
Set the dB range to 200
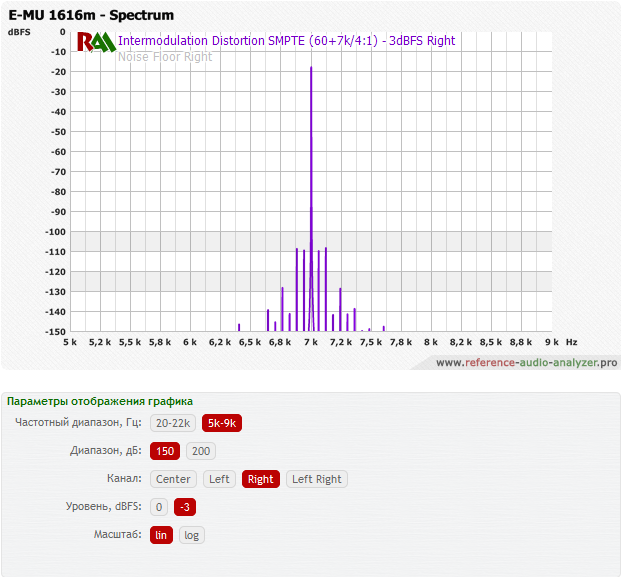[x=200, y=451]
